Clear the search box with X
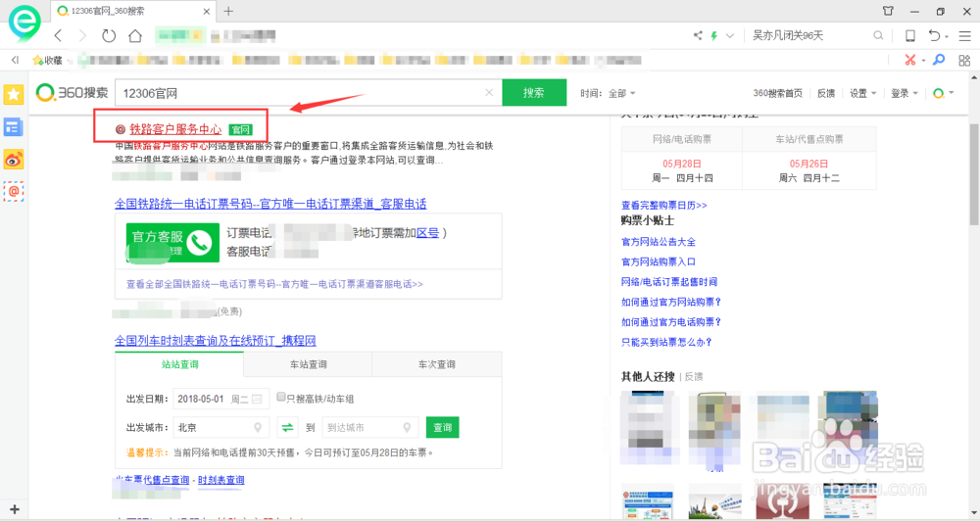Viewport: 980px width, 522px height. tap(489, 92)
